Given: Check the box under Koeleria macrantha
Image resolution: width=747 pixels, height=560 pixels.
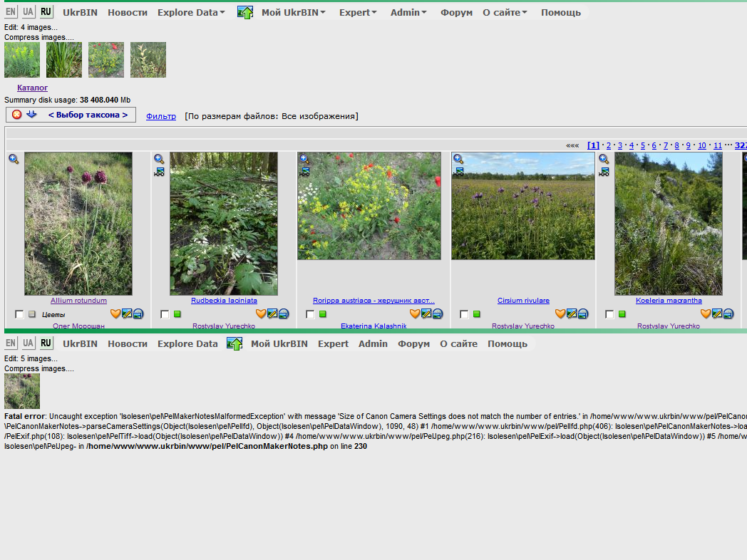Looking at the screenshot, I should pyautogui.click(x=609, y=314).
